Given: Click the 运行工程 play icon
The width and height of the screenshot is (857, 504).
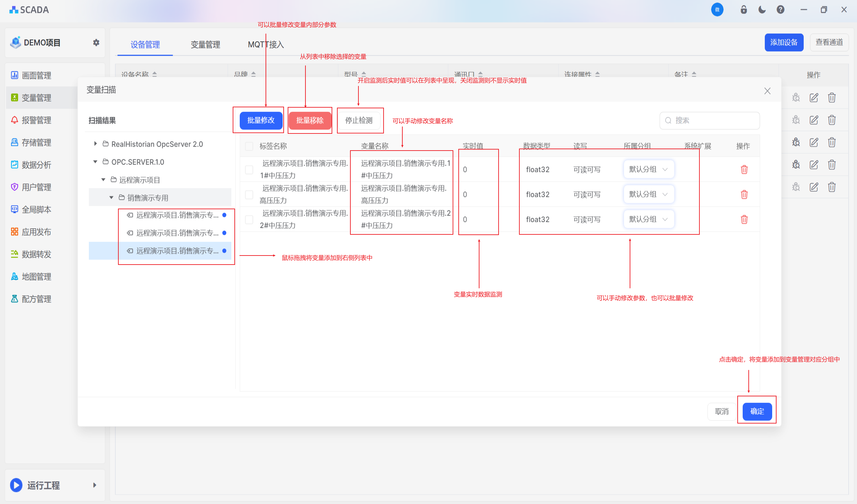Looking at the screenshot, I should pos(16,485).
